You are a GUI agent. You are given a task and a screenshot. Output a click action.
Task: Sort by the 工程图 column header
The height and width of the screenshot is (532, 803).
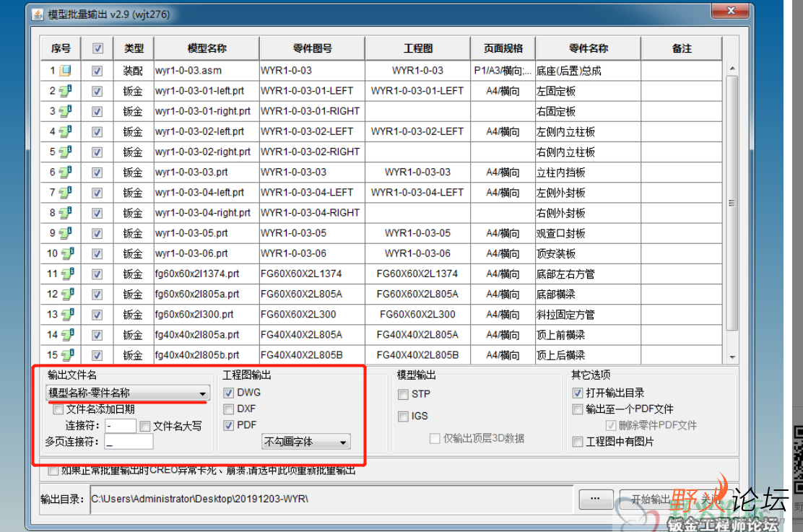[x=418, y=48]
